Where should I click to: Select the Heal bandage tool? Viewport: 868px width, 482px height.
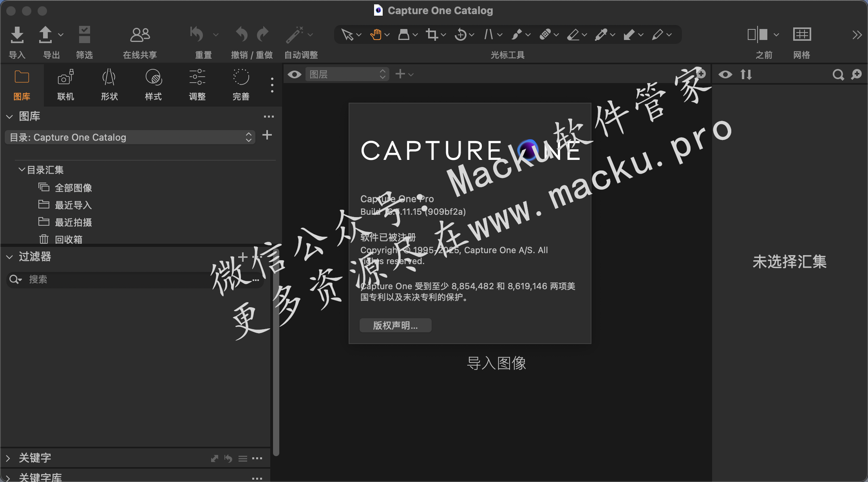click(x=545, y=34)
